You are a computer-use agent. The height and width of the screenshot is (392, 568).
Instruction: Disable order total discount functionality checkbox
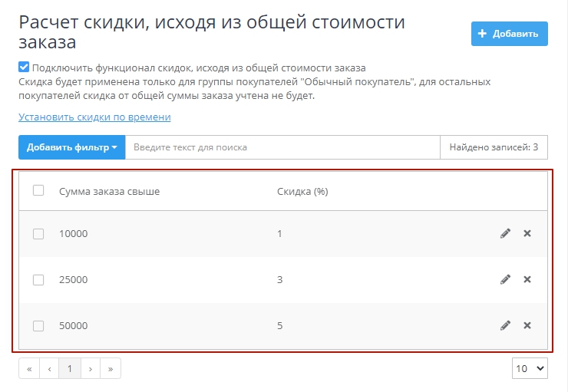point(24,68)
